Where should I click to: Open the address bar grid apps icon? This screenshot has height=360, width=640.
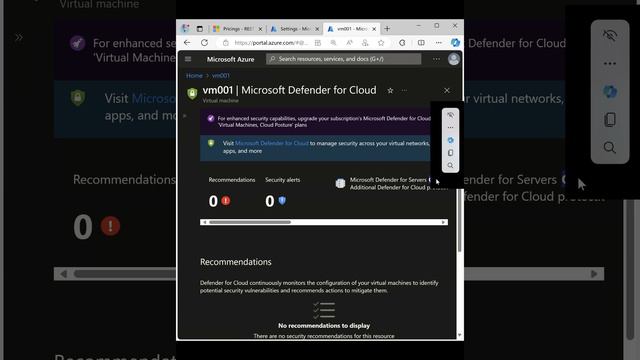tap(318, 43)
